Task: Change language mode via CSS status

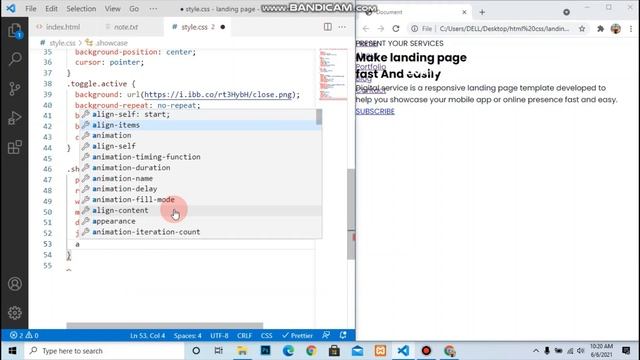Action: click(x=267, y=335)
